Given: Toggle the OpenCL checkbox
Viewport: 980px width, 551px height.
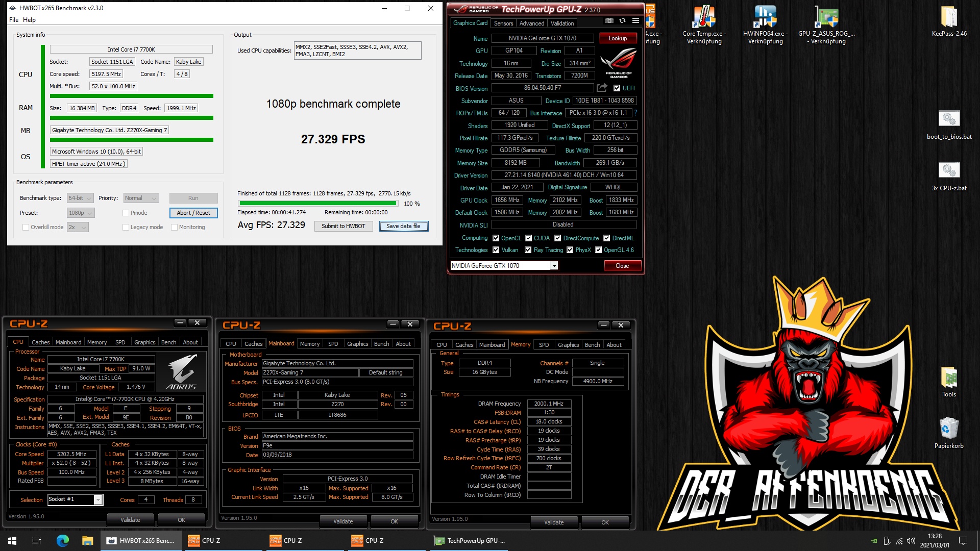Looking at the screenshot, I should 496,238.
